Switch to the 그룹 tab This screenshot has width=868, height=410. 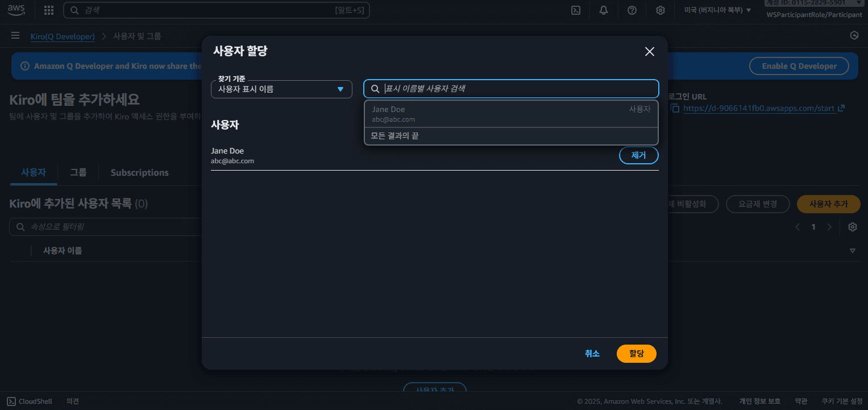(x=78, y=173)
